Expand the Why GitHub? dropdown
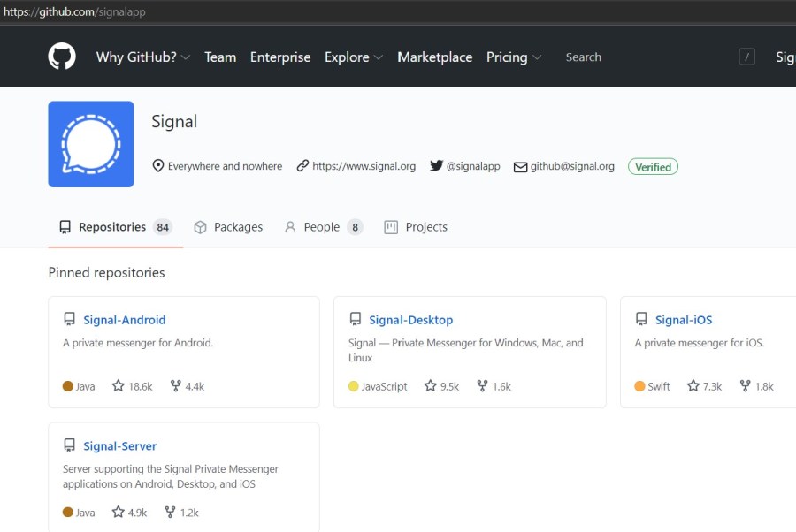796x532 pixels. (x=142, y=57)
